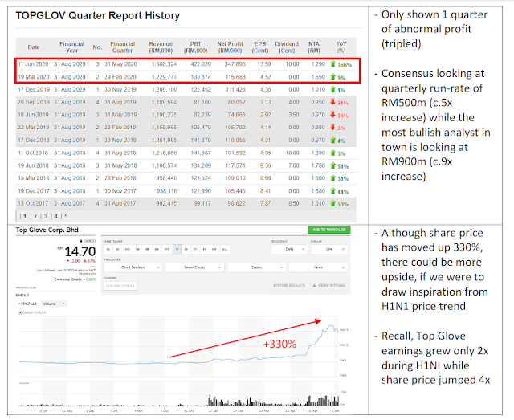Select the 1M chart range

137,249
